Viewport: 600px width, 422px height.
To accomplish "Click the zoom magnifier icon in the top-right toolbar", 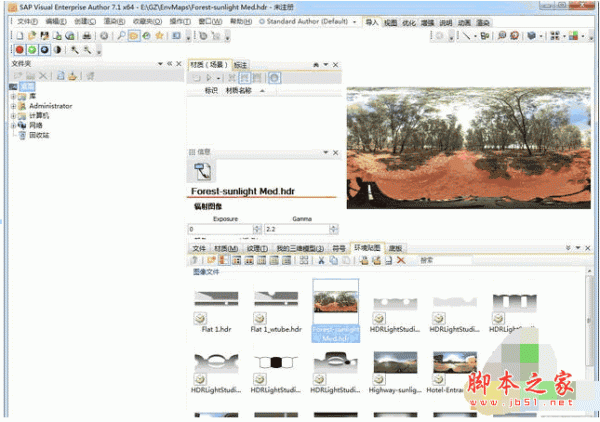I will [x=502, y=36].
